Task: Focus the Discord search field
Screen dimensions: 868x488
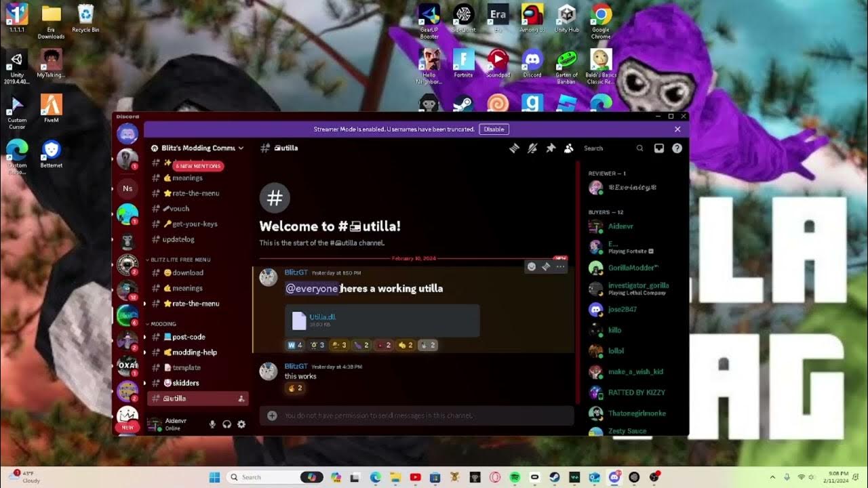Action: pyautogui.click(x=613, y=148)
